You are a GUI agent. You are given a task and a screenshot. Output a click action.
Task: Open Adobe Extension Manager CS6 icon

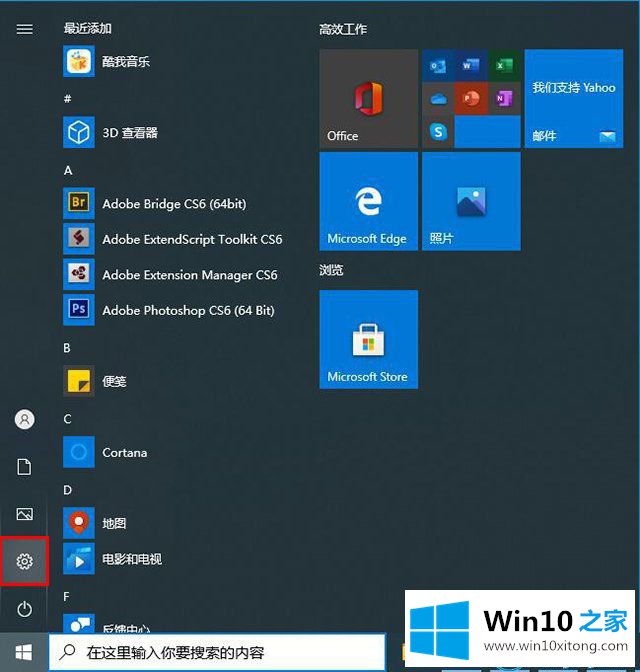(x=79, y=274)
